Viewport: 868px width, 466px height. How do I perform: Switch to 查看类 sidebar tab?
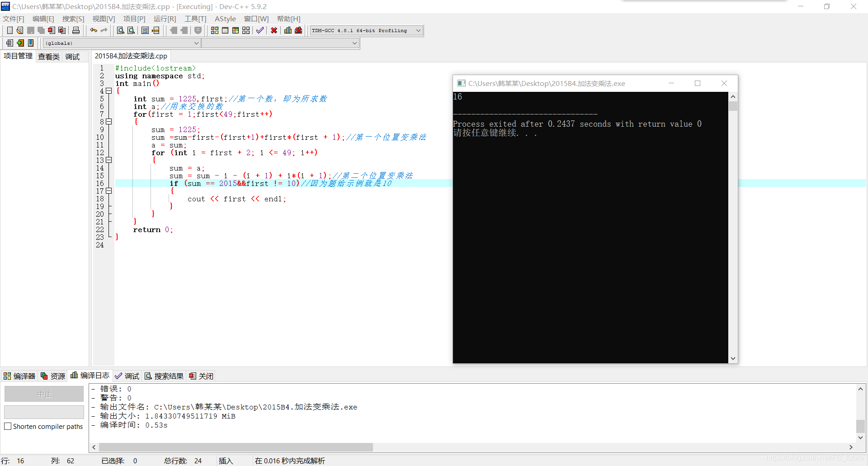pos(49,57)
